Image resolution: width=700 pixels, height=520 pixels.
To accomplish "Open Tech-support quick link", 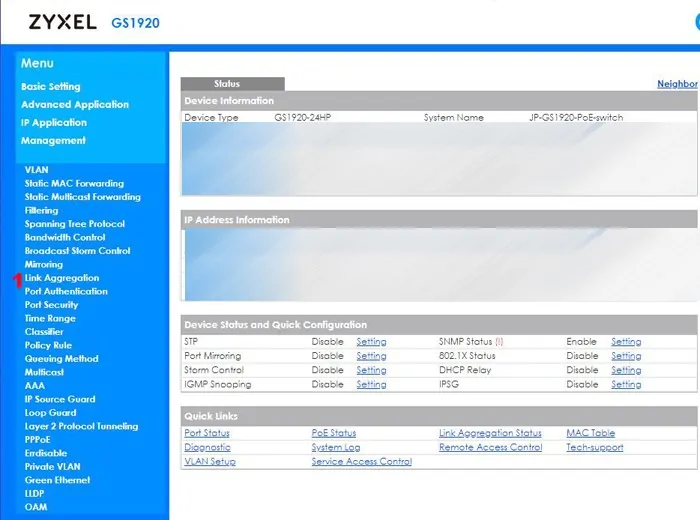I will point(595,447).
